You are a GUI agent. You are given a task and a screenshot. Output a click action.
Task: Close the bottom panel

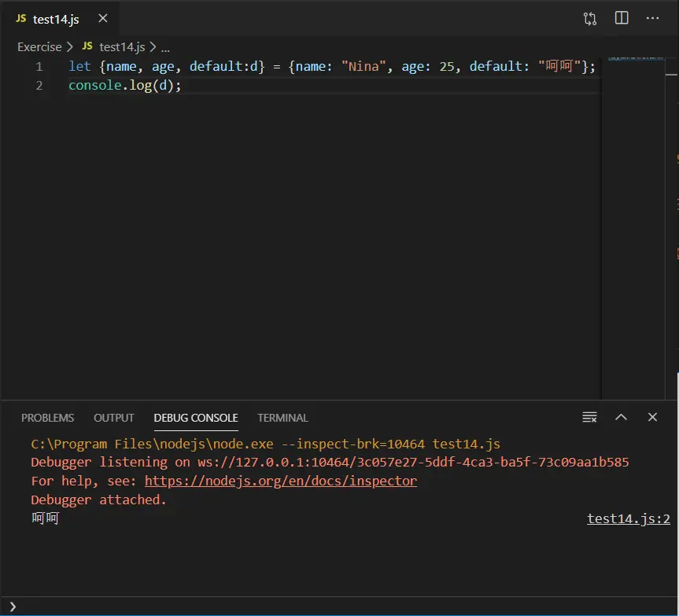coord(652,417)
